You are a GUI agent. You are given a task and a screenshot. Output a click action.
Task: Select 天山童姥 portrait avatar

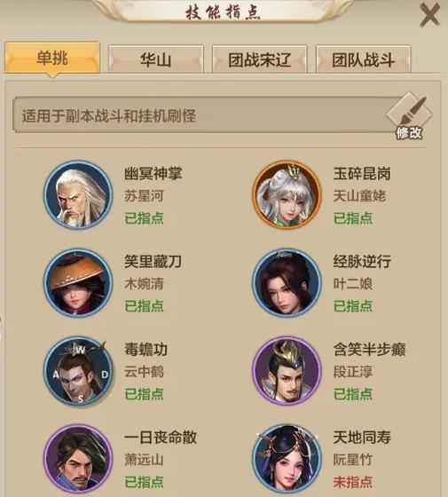tap(287, 194)
